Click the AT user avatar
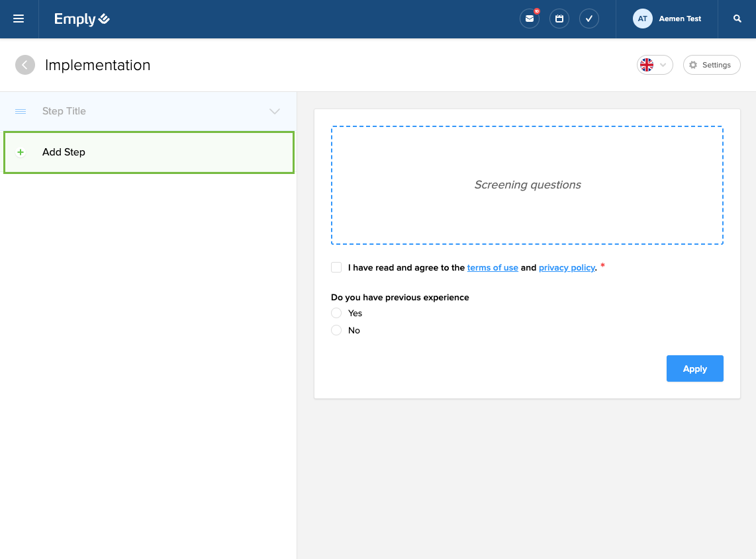756x559 pixels. click(642, 19)
